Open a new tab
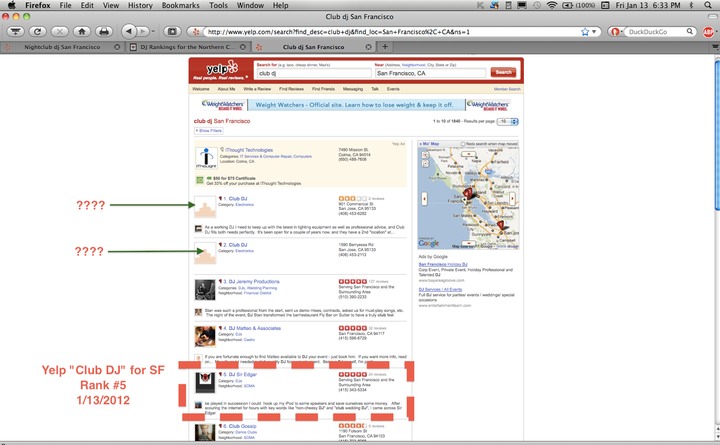 385,47
